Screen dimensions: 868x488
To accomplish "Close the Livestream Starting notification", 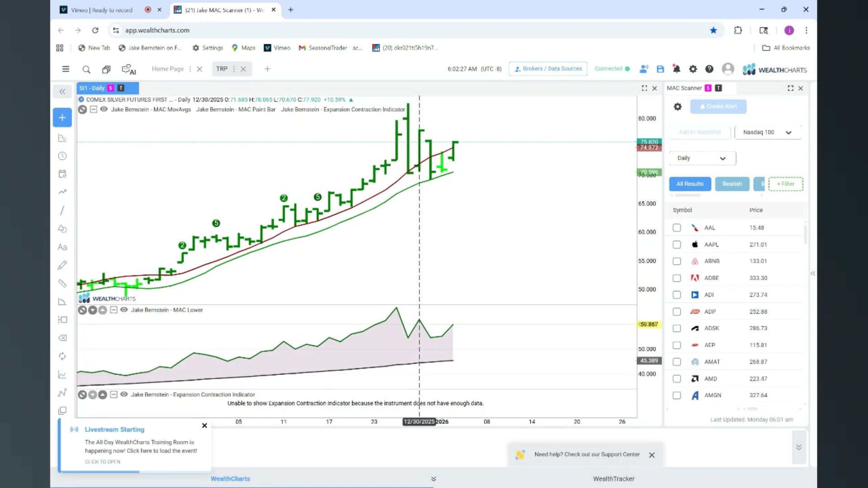I will 204,426.
